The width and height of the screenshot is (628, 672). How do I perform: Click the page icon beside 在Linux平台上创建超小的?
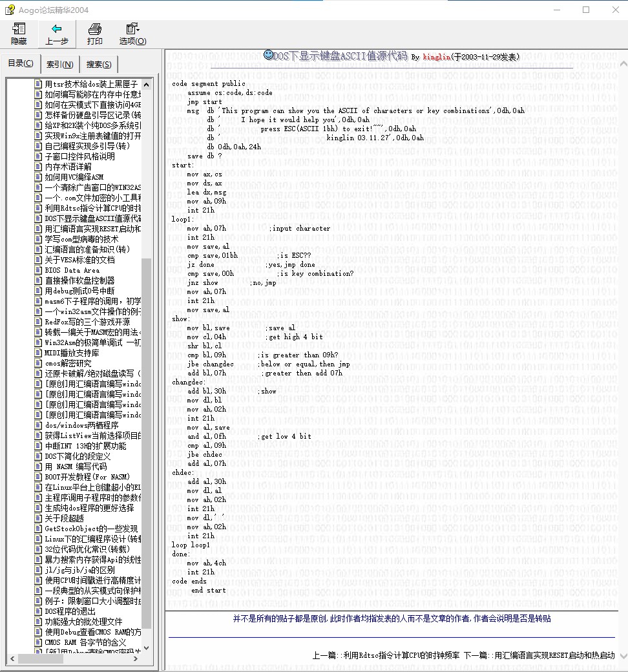[x=39, y=487]
